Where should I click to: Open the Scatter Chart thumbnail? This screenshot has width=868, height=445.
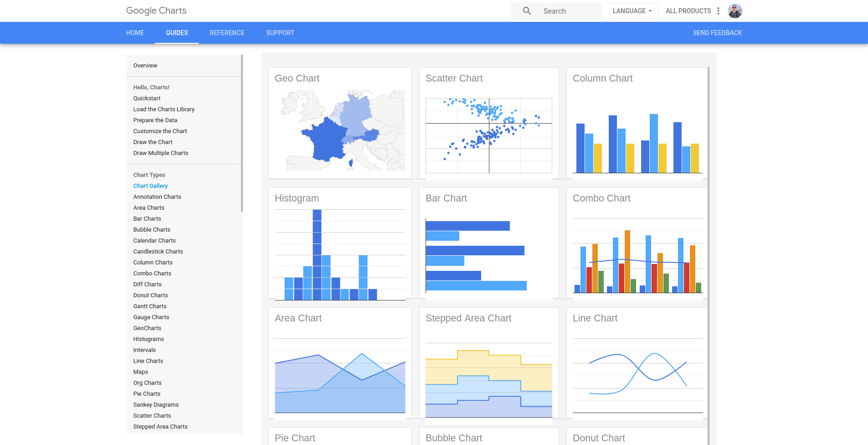coord(489,136)
